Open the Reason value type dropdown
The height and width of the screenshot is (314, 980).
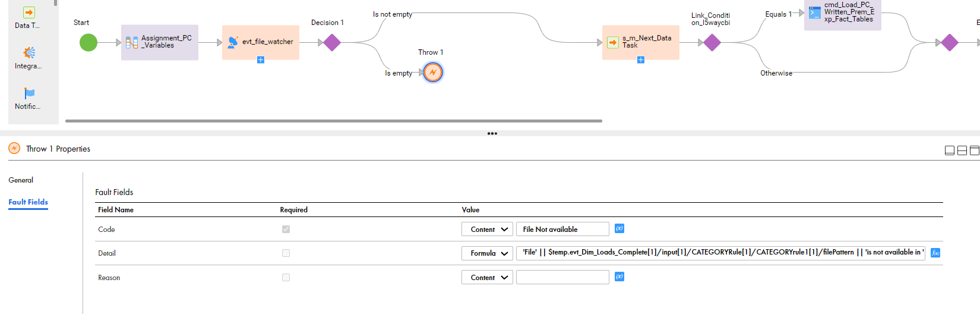tap(487, 277)
